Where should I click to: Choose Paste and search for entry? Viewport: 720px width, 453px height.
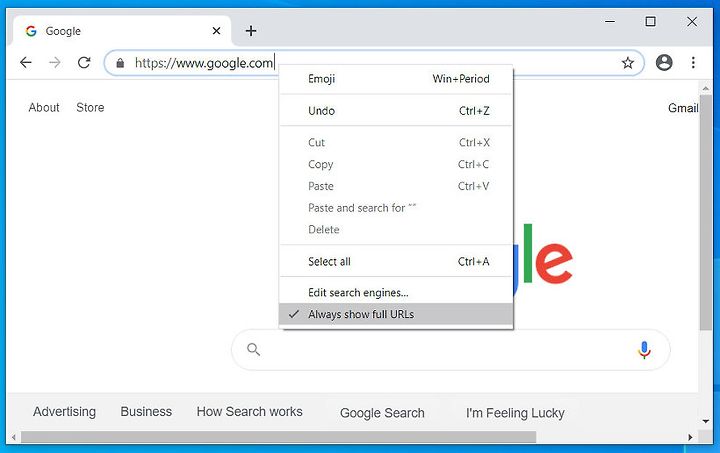coord(396,208)
